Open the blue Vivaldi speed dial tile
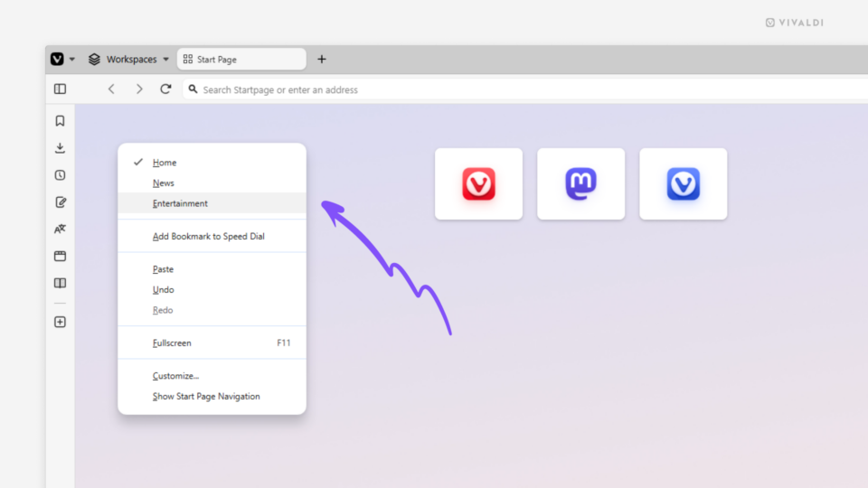The height and width of the screenshot is (488, 868). [684, 183]
